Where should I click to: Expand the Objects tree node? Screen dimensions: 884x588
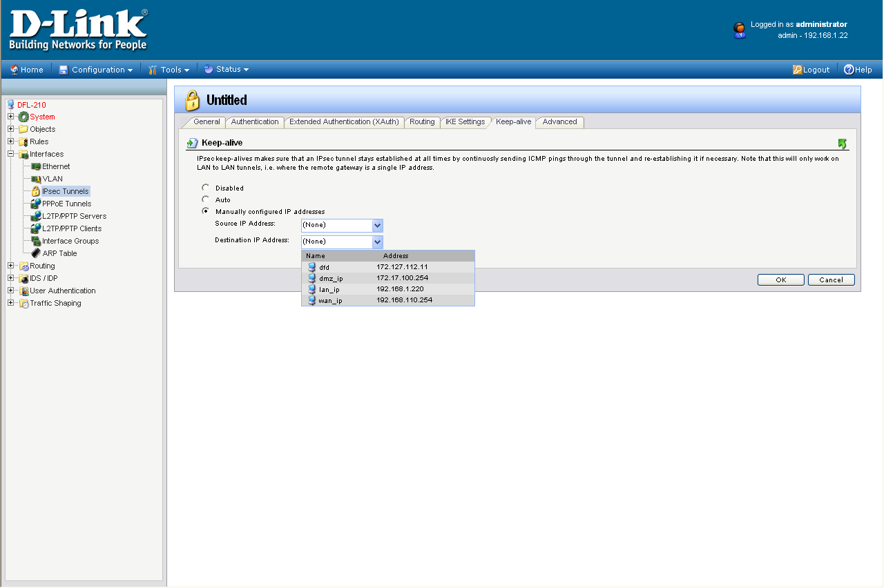11,129
